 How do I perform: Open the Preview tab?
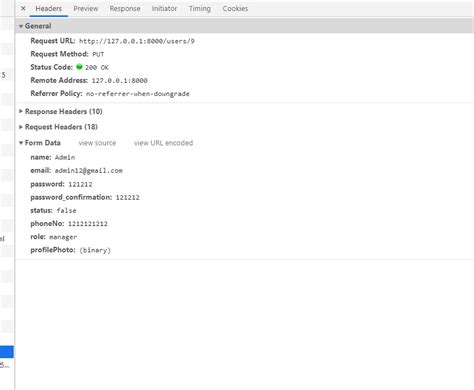pyautogui.click(x=86, y=8)
